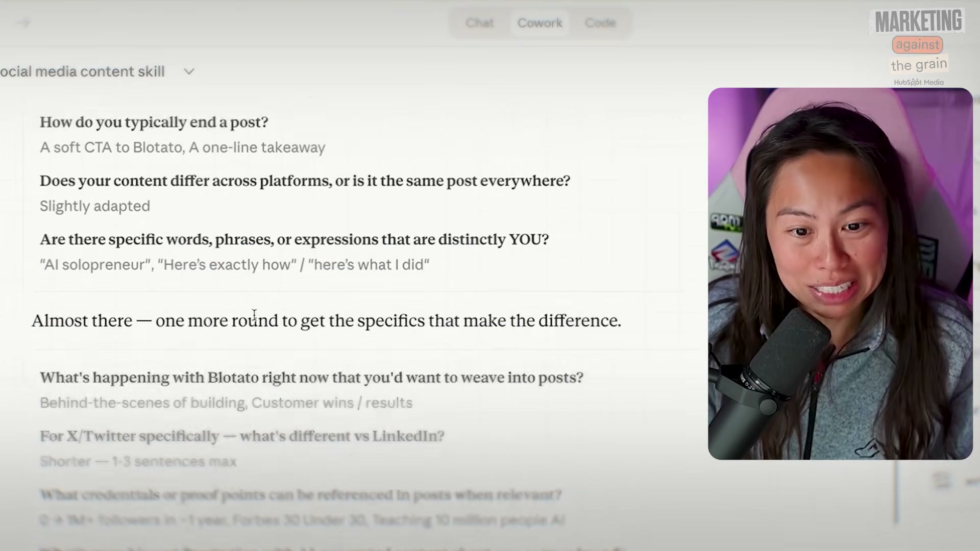Image resolution: width=980 pixels, height=551 pixels.
Task: Click the question 'How do you typically end a post?'
Action: click(154, 122)
